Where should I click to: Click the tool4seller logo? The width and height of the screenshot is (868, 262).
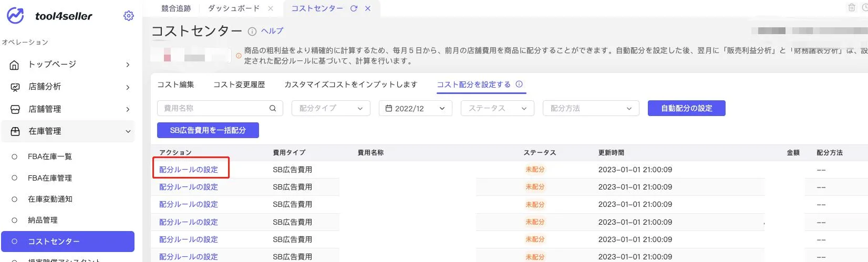click(49, 16)
